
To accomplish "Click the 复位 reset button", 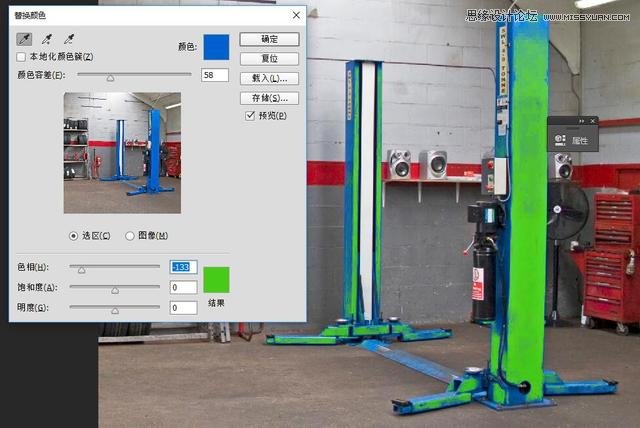I will [x=269, y=59].
